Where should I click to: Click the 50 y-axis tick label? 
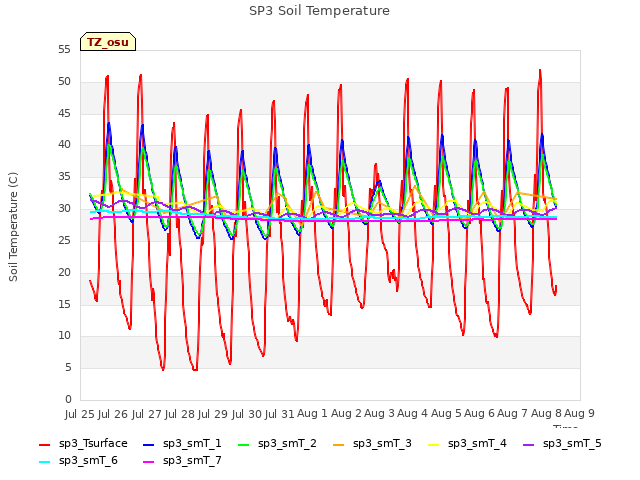(64, 82)
